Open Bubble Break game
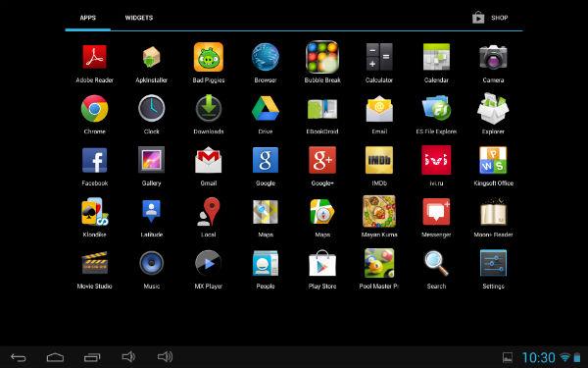Viewport: 588px width, 368px height. (322, 57)
